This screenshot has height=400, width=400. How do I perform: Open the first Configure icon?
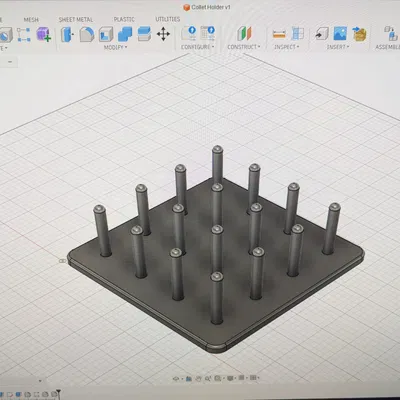tap(189, 33)
